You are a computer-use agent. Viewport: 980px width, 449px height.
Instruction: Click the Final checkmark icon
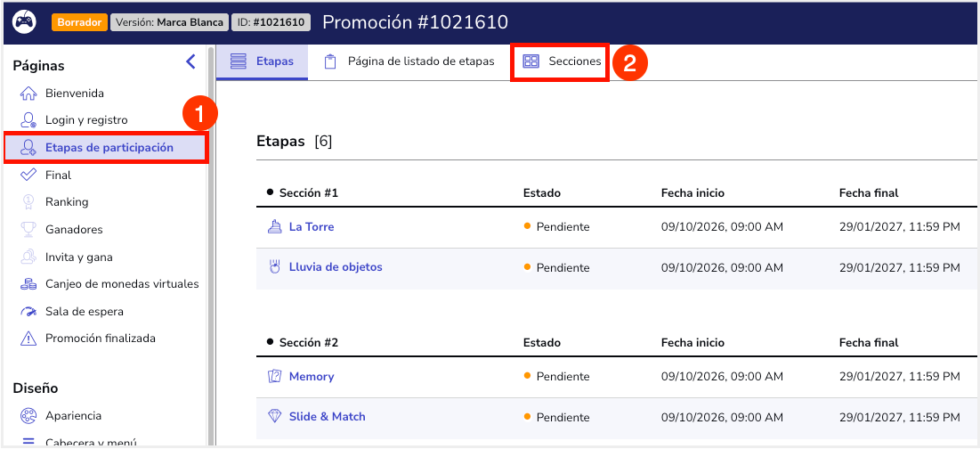coord(28,176)
